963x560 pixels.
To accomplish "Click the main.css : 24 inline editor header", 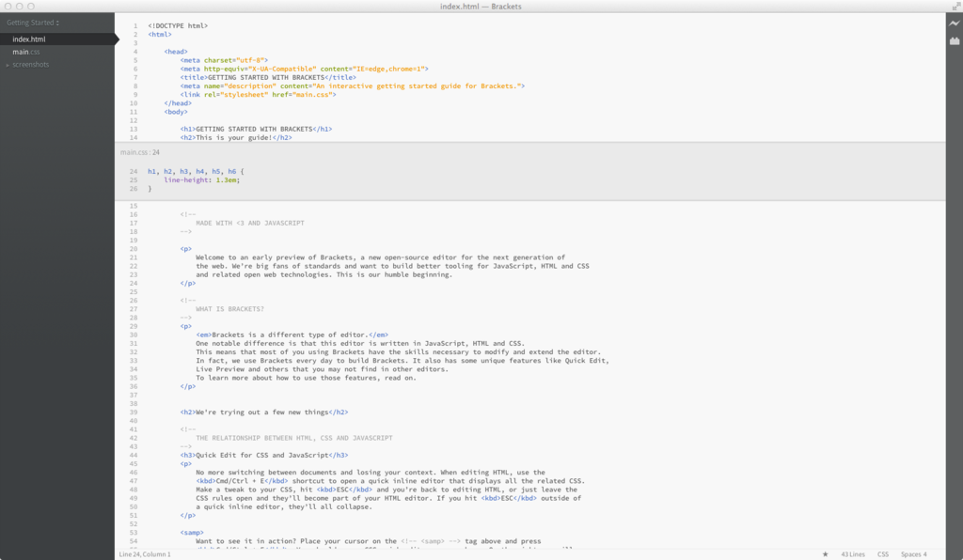I will 140,152.
